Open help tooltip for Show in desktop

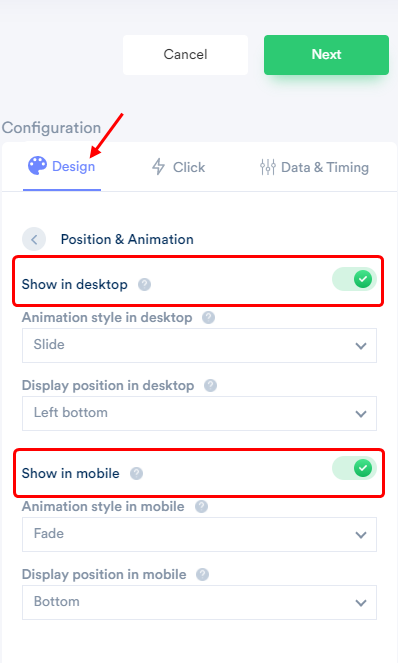[144, 285]
